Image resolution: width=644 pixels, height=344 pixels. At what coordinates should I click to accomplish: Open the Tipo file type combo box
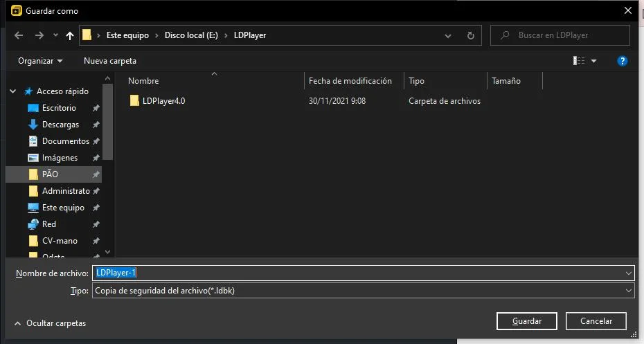[363, 291]
